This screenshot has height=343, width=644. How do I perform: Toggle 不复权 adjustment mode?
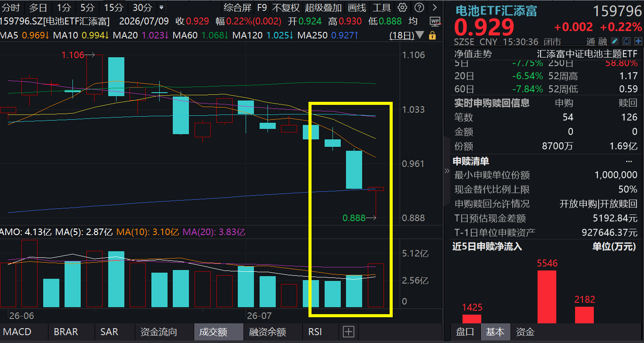tap(286, 7)
